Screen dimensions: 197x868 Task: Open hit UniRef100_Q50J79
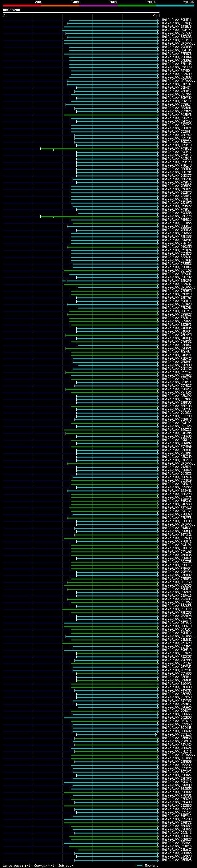click(x=177, y=67)
